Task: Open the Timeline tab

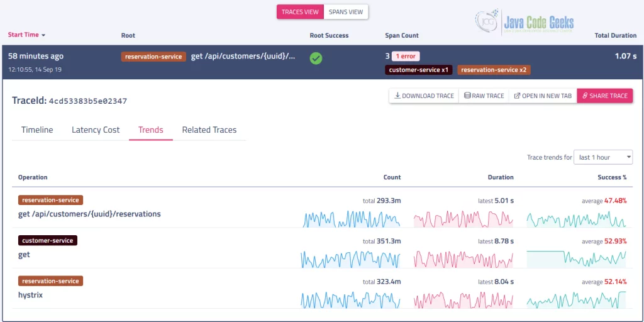Action: tap(37, 130)
